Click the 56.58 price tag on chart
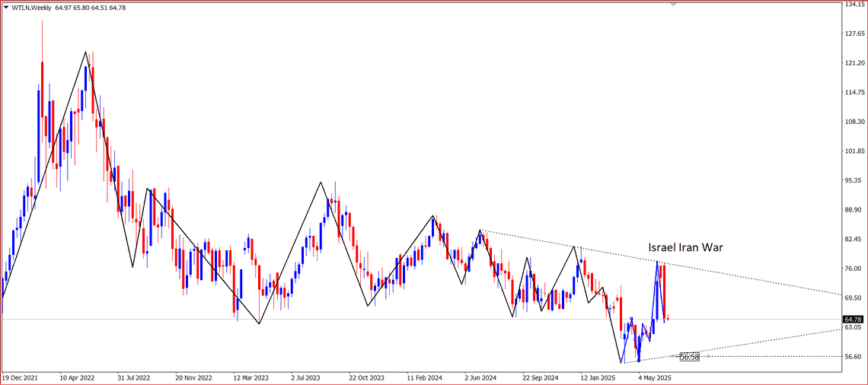868x385 pixels. point(689,356)
